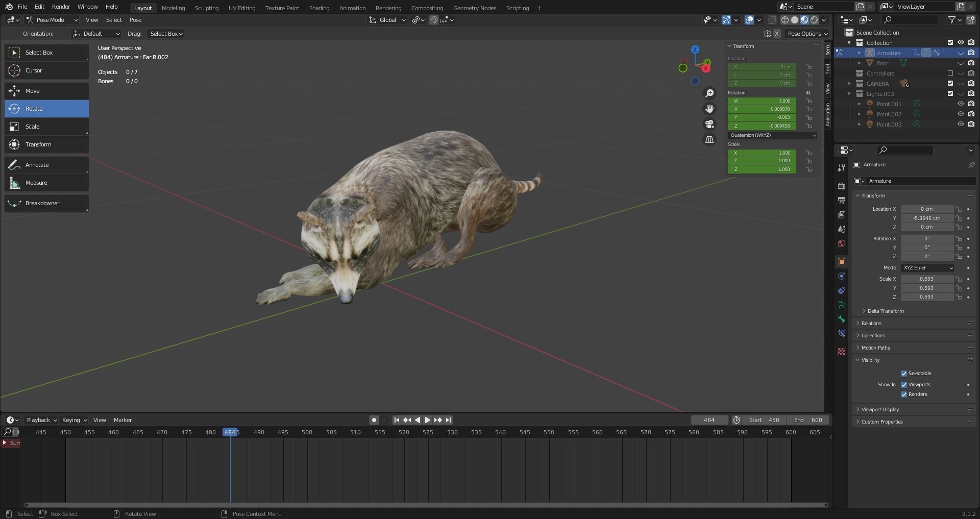Screen dimensions: 980x519
Task: Expand the Delta Transform section
Action: pyautogui.click(x=885, y=311)
